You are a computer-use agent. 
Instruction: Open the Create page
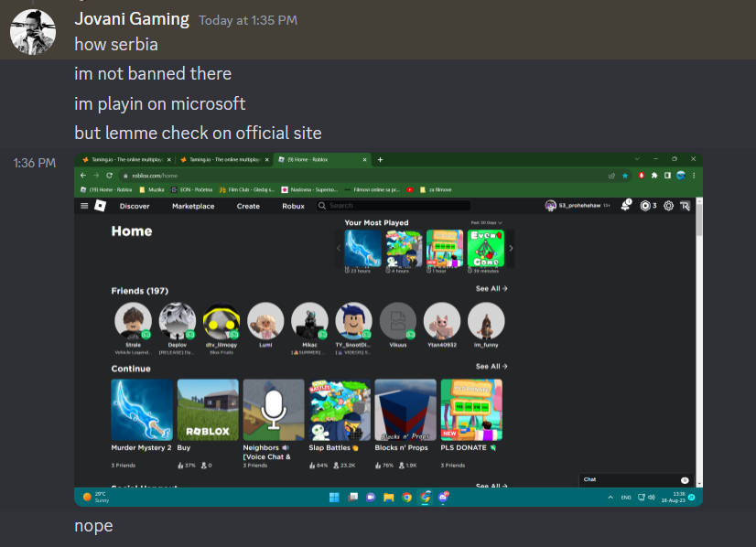(248, 206)
